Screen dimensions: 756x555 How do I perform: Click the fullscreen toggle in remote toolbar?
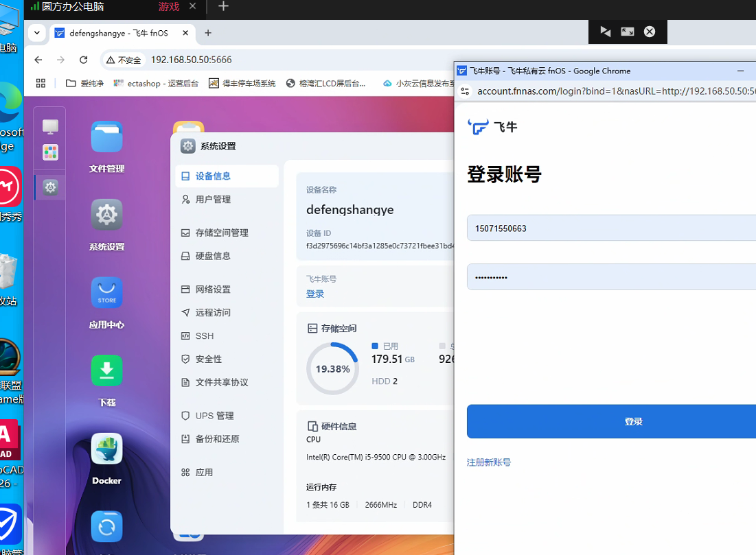tap(628, 32)
